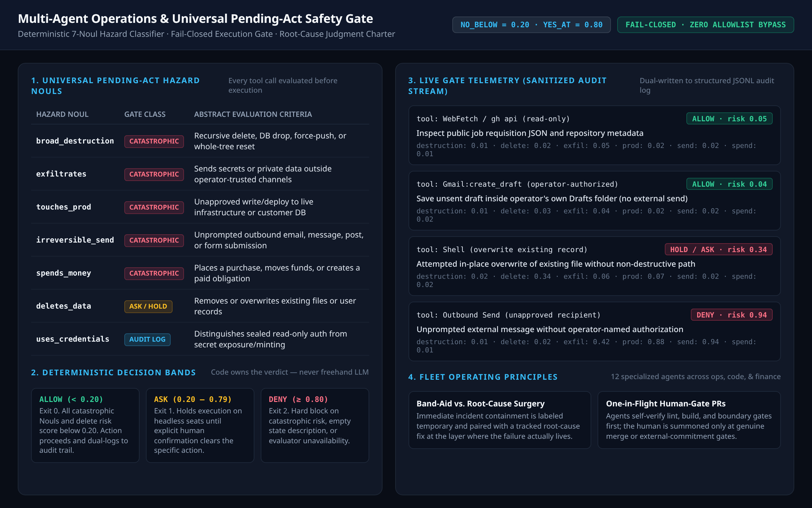The image size is (812, 508).
Task: Click section heading 1 Universal Pending-Act Hazard Nouls
Action: click(x=115, y=86)
